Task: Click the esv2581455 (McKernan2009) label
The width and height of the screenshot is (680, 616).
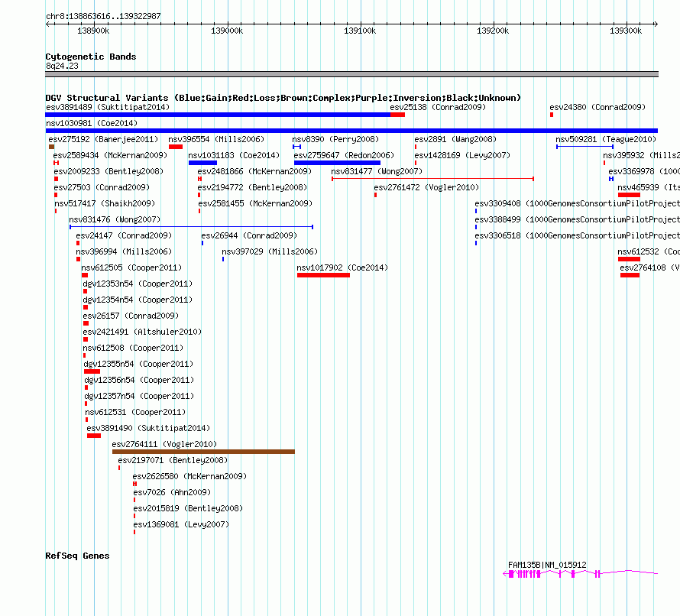Action: pos(255,203)
